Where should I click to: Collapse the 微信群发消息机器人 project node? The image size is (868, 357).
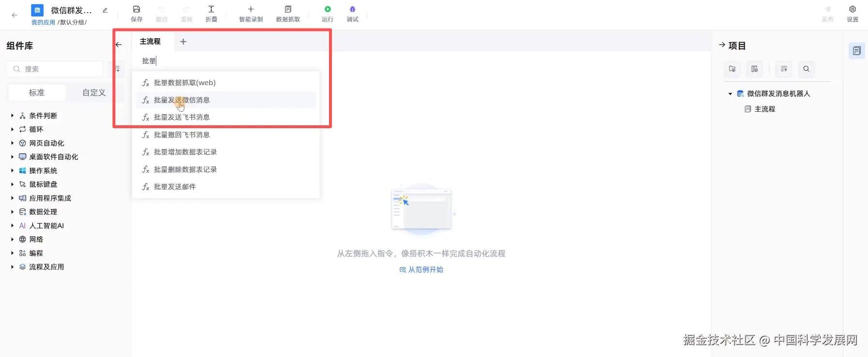click(730, 94)
